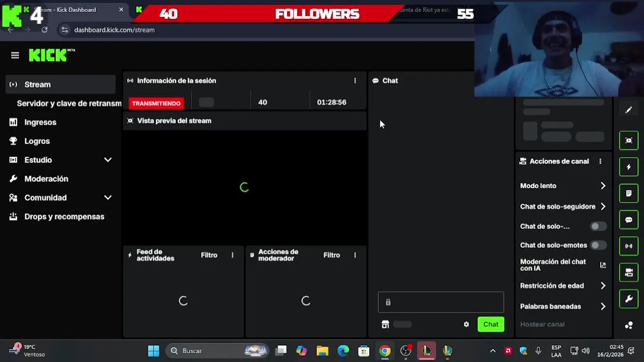Open Restricción de edad settings arrow
The height and width of the screenshot is (362, 644).
point(603,286)
